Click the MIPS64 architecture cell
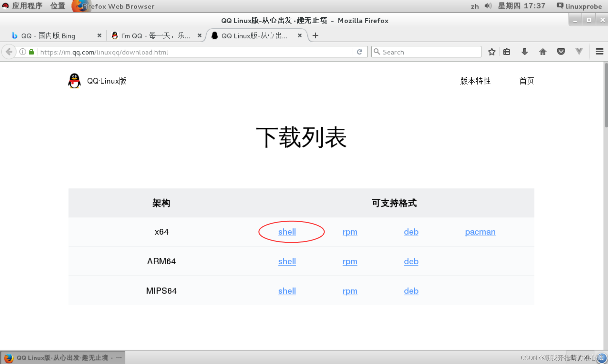Image resolution: width=608 pixels, height=364 pixels. (x=161, y=291)
